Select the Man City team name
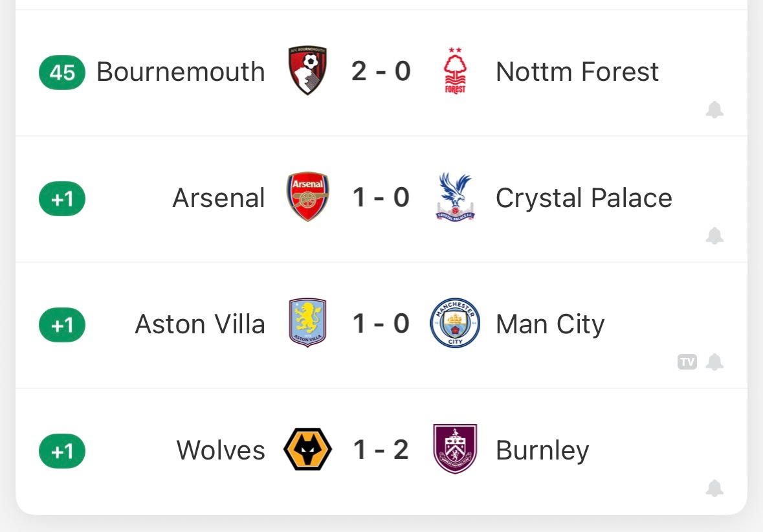The image size is (763, 532). [550, 324]
